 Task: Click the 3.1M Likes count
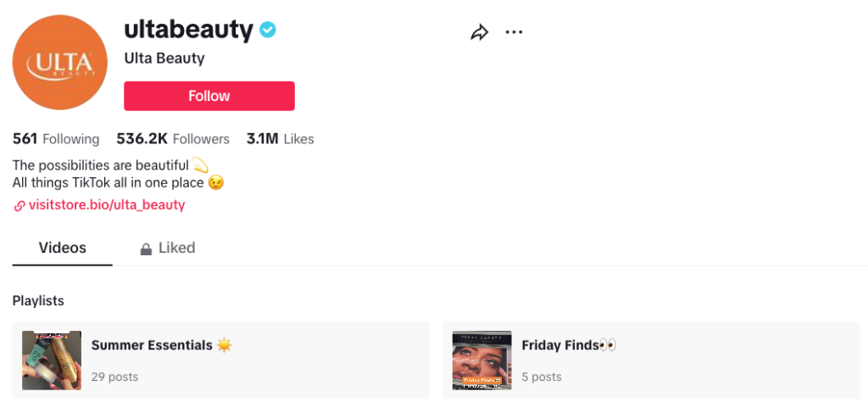tap(280, 138)
